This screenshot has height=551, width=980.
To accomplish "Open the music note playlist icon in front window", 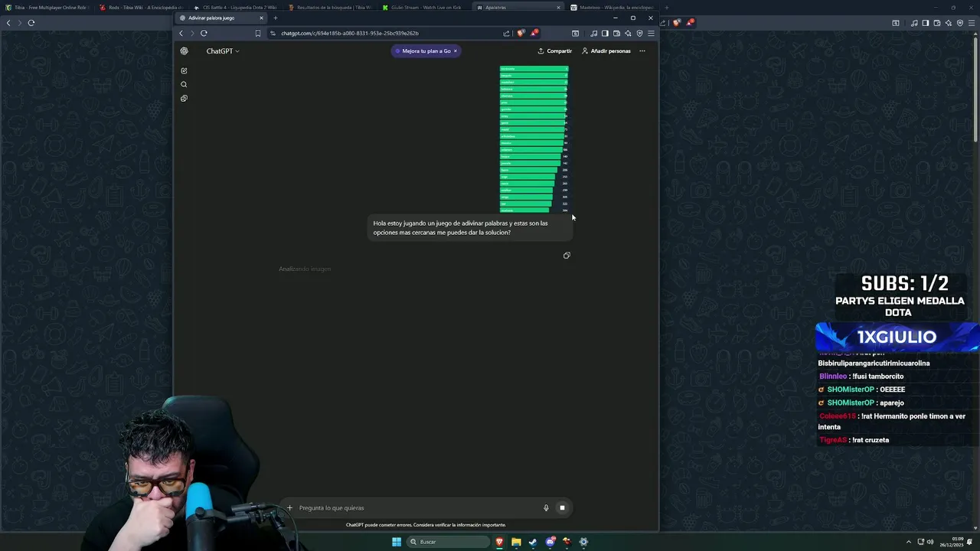I will (593, 33).
